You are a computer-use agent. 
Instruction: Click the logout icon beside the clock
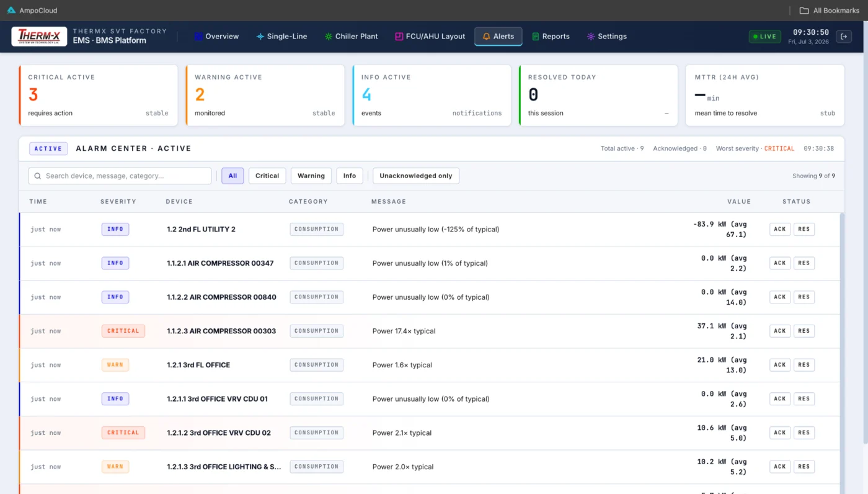(x=844, y=37)
